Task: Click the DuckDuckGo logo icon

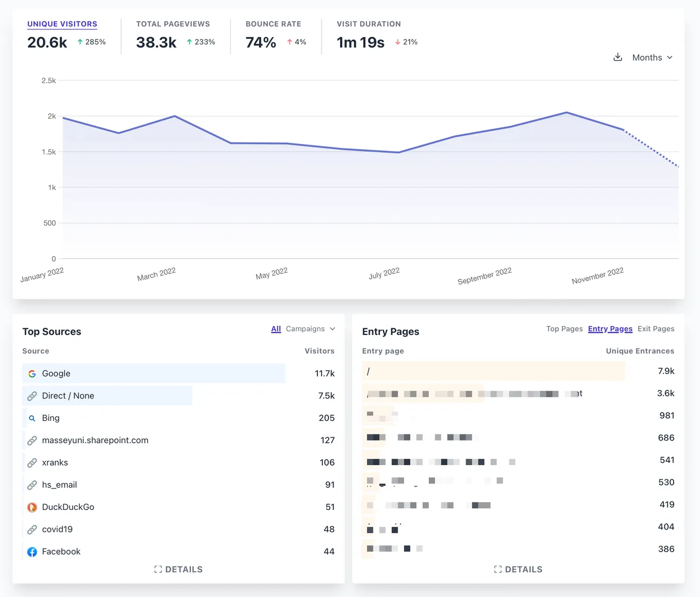Action: 32,507
